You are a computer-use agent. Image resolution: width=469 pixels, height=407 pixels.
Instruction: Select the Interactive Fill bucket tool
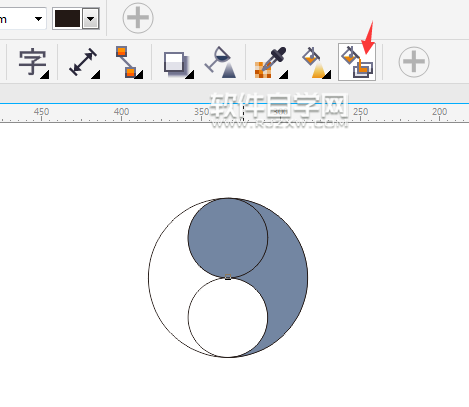pyautogui.click(x=316, y=63)
